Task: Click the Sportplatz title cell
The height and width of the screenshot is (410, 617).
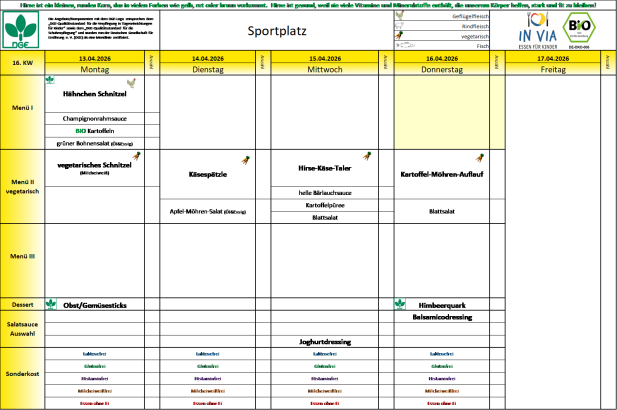Action: point(274,31)
